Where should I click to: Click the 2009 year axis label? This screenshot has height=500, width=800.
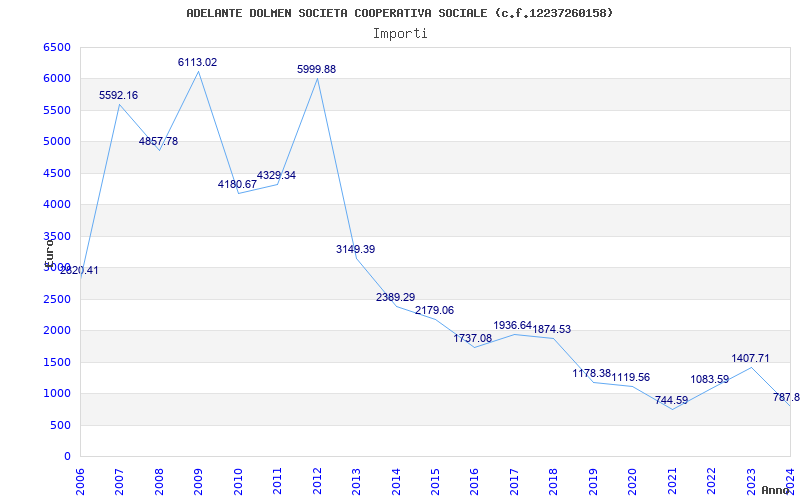click(198, 482)
